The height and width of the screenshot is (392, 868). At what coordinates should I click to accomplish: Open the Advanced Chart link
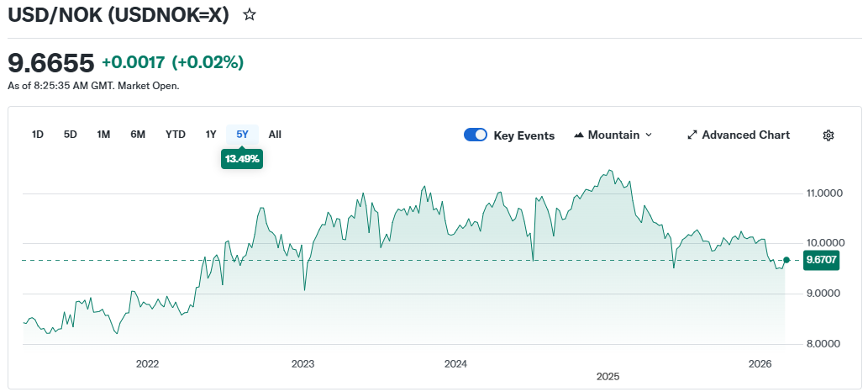(x=745, y=135)
